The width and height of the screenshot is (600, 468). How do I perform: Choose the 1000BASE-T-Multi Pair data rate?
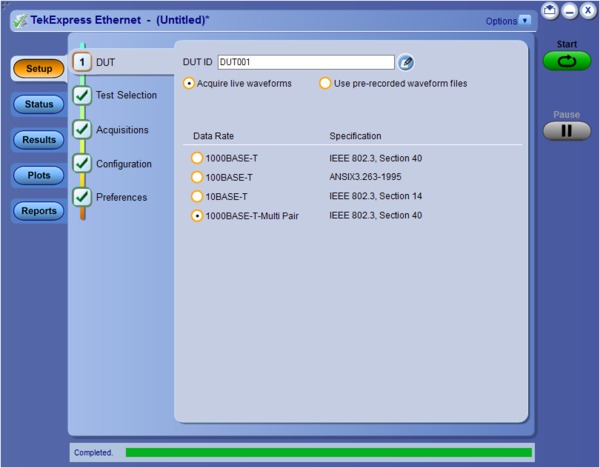[197, 216]
